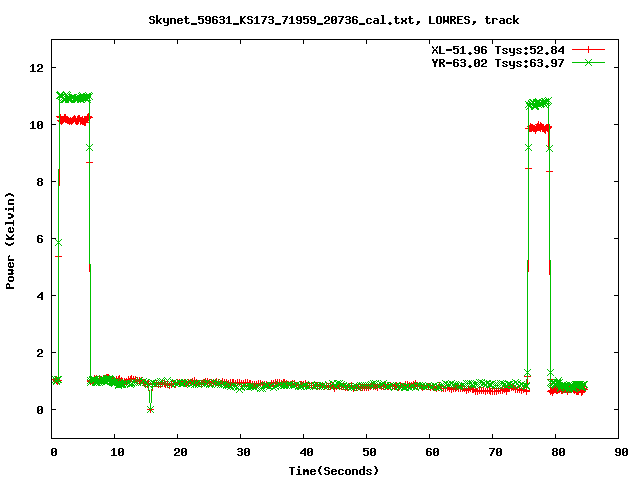Click the first red calibration plateau near 10 Kelvin
Viewport: 640px width, 480px height.
click(74, 120)
